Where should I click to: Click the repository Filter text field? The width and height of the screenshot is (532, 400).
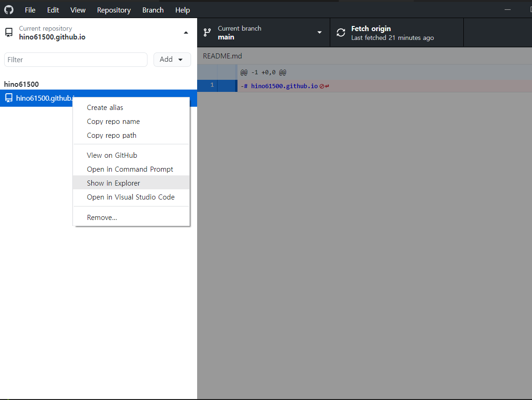pyautogui.click(x=76, y=59)
